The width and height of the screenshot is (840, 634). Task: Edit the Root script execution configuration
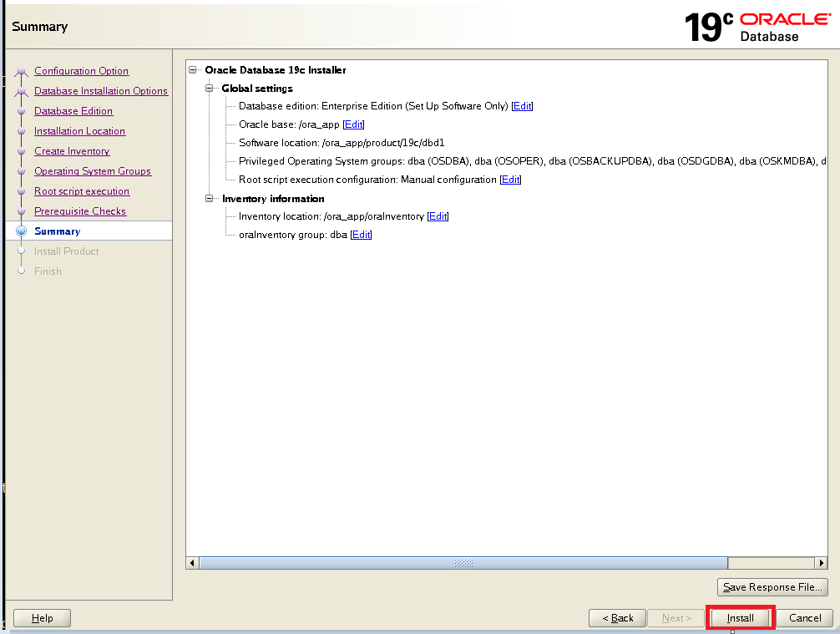click(x=509, y=179)
